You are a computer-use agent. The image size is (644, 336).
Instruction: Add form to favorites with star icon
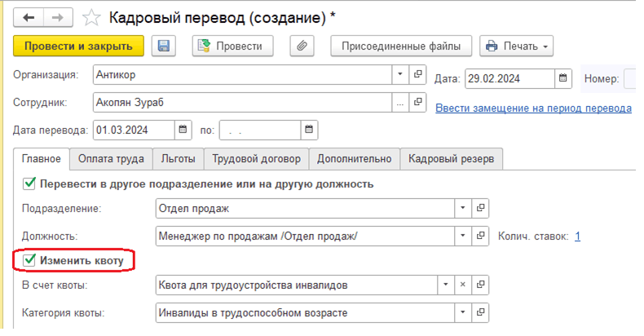pyautogui.click(x=93, y=16)
